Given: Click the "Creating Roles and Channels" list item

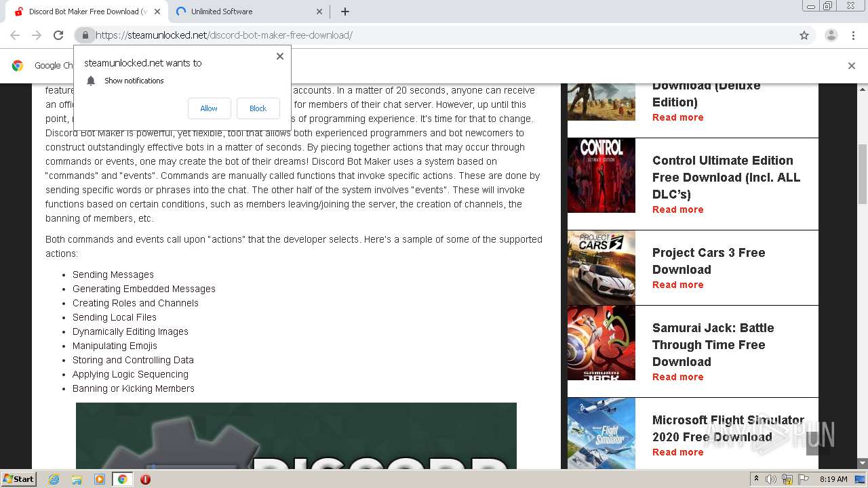Looking at the screenshot, I should (x=136, y=303).
